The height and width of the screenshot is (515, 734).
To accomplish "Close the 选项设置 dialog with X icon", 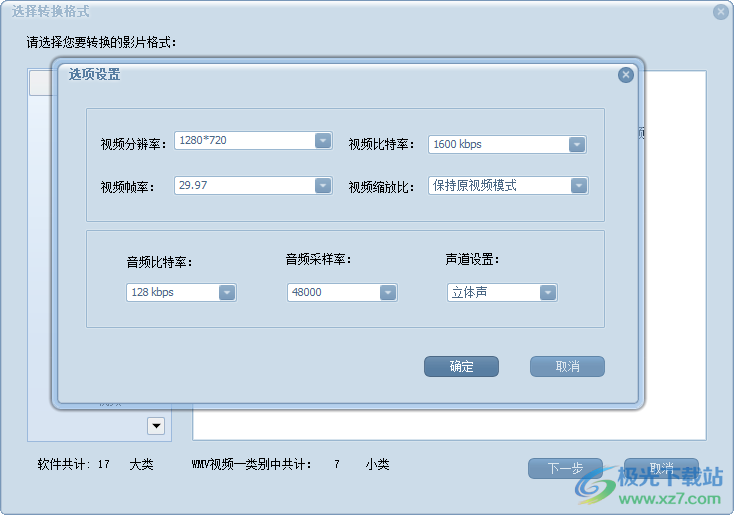I will click(x=626, y=75).
